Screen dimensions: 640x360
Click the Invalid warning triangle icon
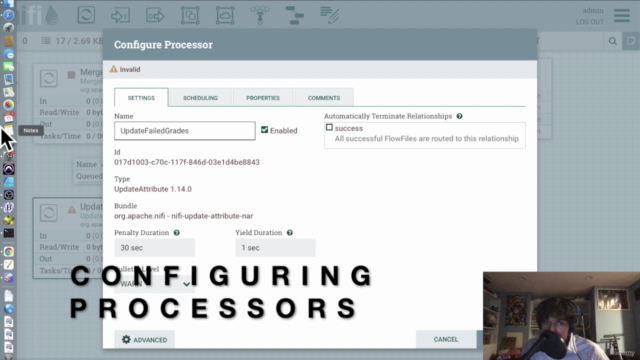(x=113, y=69)
